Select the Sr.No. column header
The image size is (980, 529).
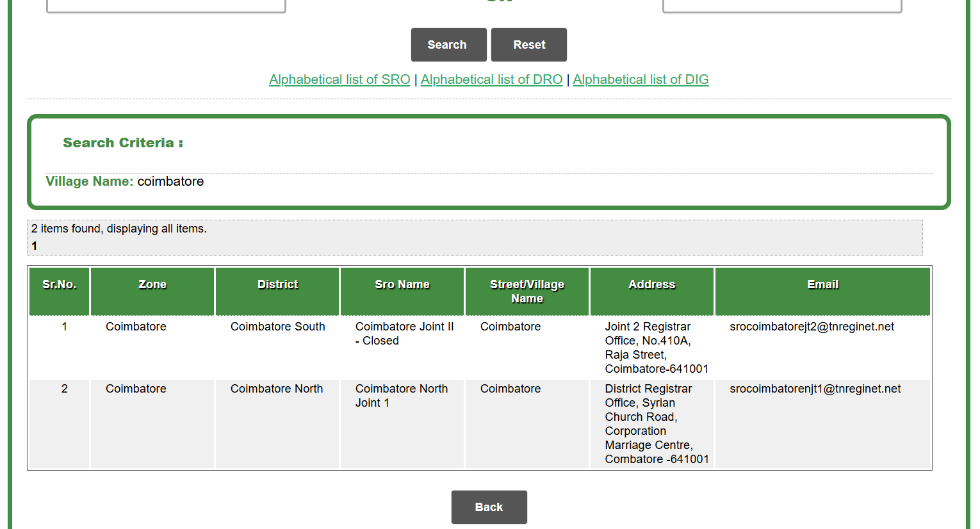[x=59, y=291]
